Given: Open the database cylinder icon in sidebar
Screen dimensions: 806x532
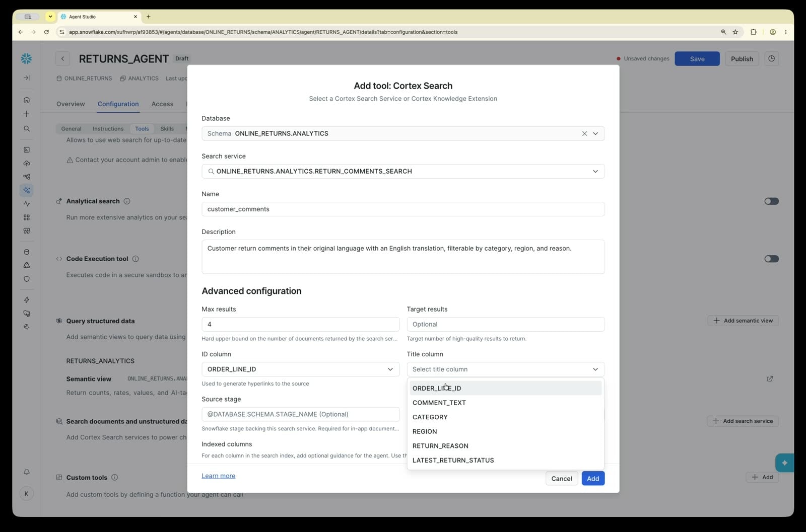Looking at the screenshot, I should pos(27,252).
